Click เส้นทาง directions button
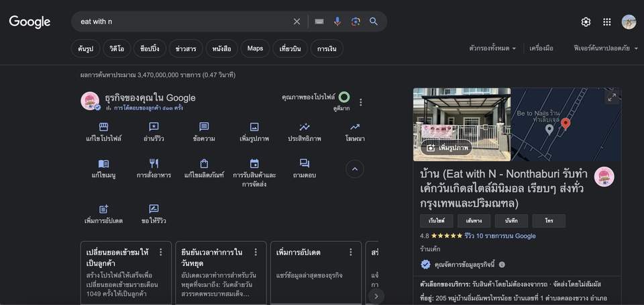The width and height of the screenshot is (644, 305). tap(474, 221)
